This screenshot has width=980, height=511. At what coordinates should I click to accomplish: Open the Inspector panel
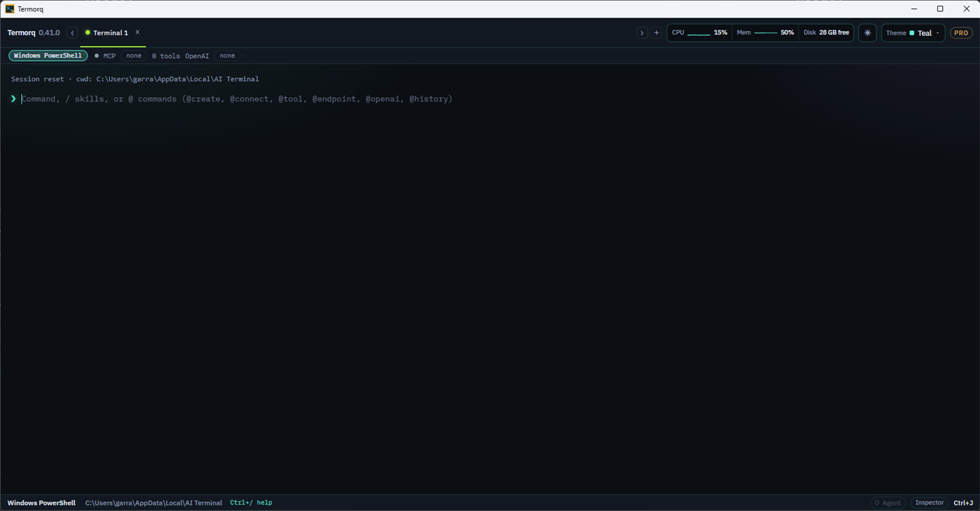930,503
